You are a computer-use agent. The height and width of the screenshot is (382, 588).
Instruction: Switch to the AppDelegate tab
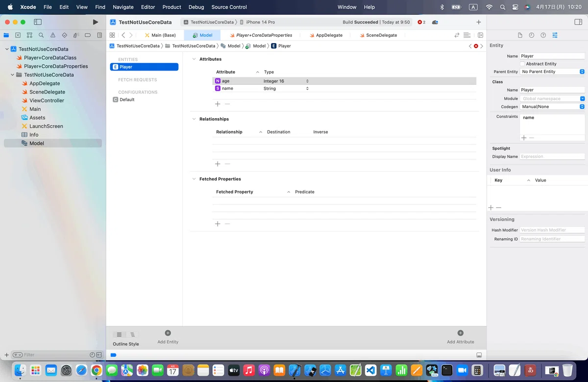[326, 35]
